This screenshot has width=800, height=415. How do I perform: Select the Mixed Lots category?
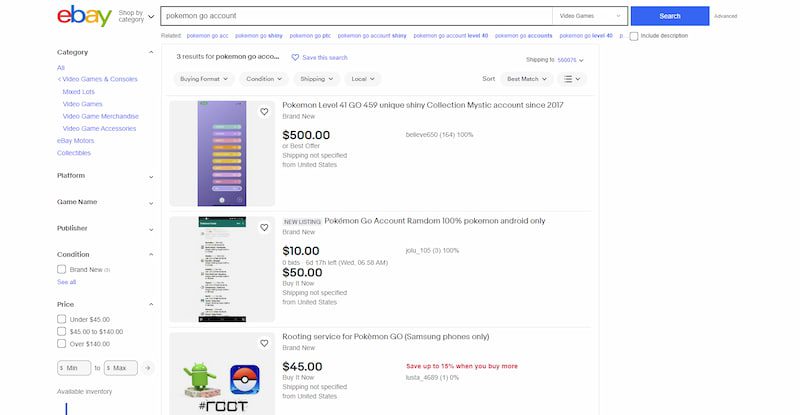click(x=79, y=92)
